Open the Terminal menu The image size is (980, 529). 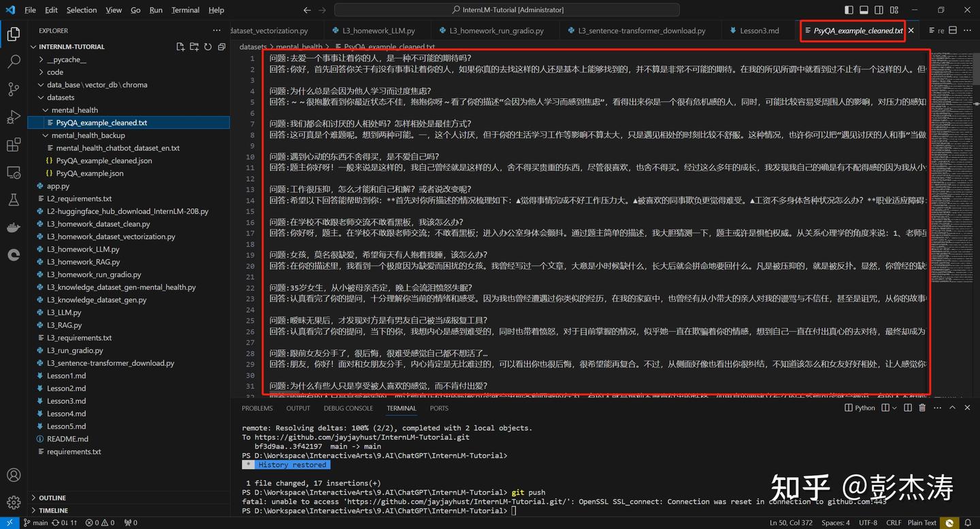tap(185, 10)
